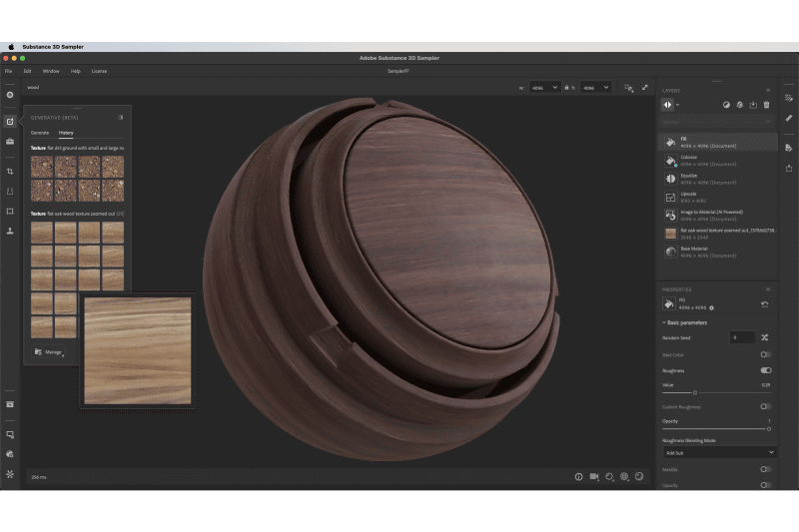Click the globe icon in lower left sidebar
Screen dimensions: 799x532
coord(10,453)
